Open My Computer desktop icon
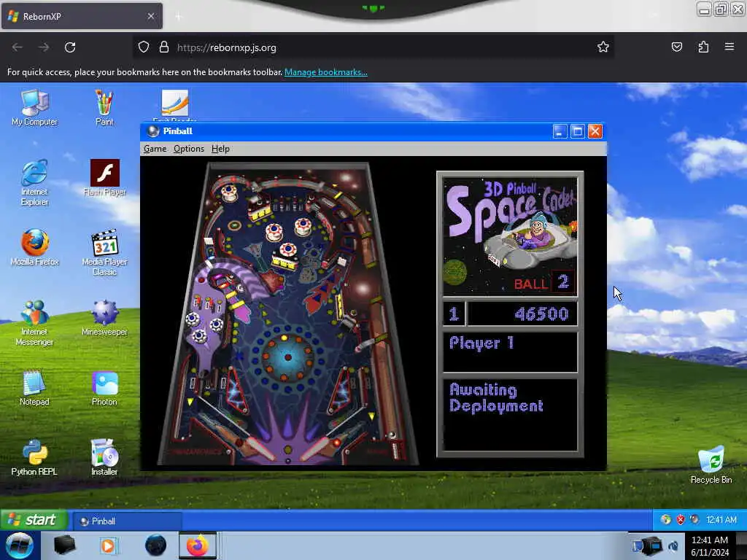Image resolution: width=747 pixels, height=560 pixels. click(34, 108)
